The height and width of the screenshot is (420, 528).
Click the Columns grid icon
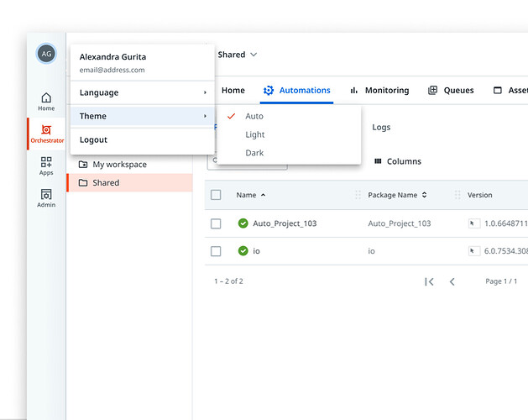[x=378, y=161]
